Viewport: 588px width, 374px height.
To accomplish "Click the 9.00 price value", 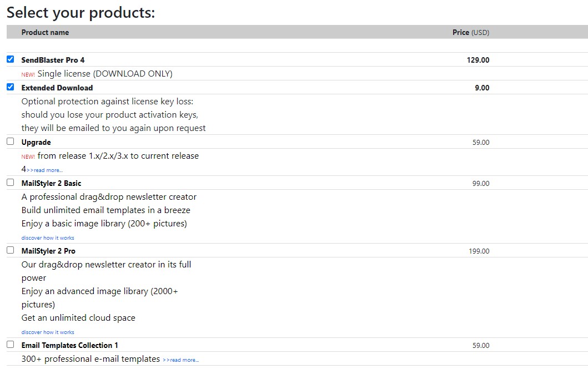I will 483,88.
